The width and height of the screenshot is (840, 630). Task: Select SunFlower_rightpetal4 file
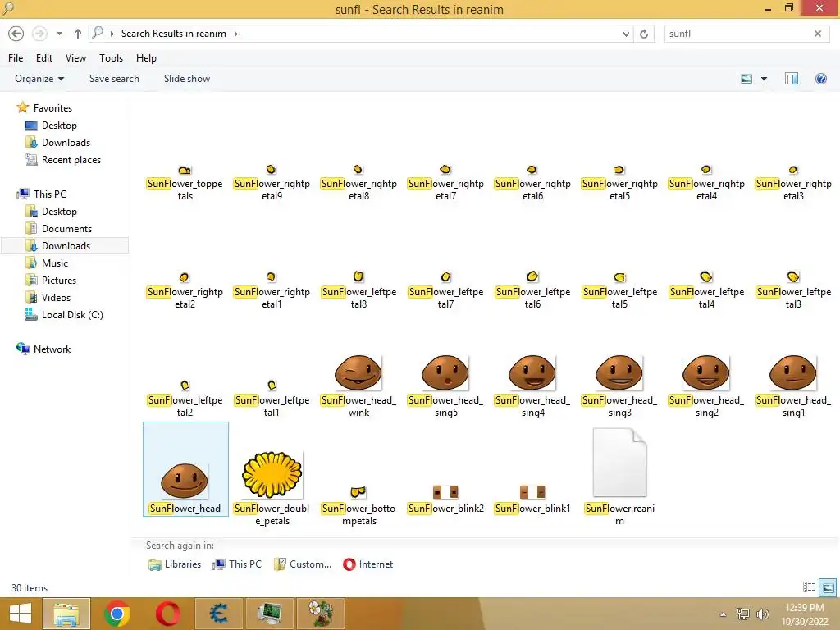pyautogui.click(x=706, y=183)
